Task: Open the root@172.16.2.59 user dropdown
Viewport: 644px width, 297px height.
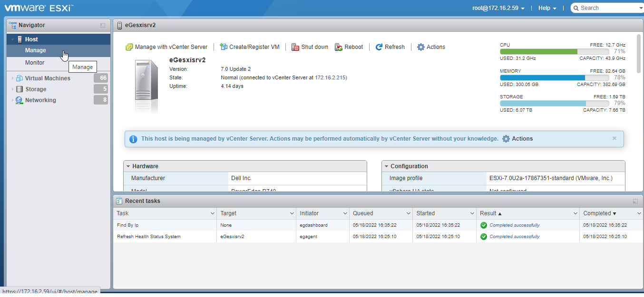Action: [498, 8]
